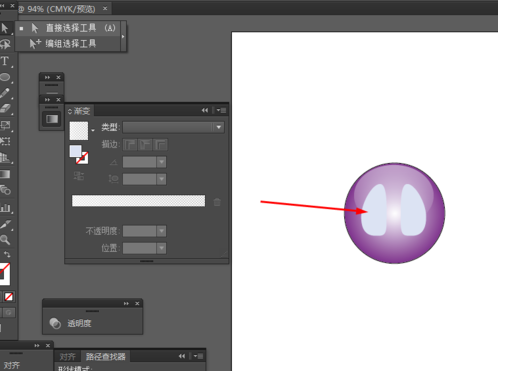The height and width of the screenshot is (371, 522).
Task: Select the Column Graph tool
Action: point(5,208)
